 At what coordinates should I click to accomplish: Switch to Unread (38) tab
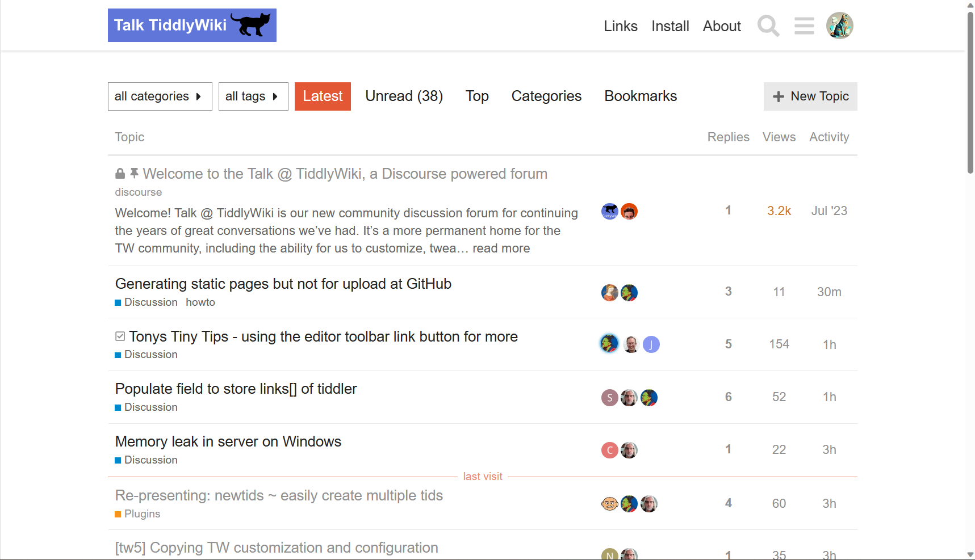click(x=404, y=96)
